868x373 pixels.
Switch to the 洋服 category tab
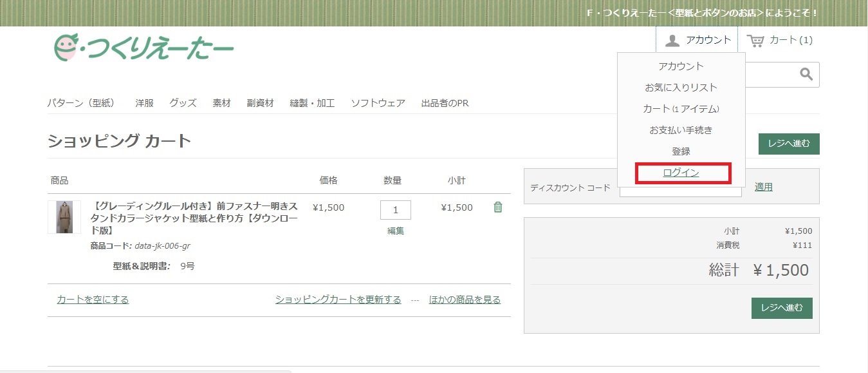143,102
